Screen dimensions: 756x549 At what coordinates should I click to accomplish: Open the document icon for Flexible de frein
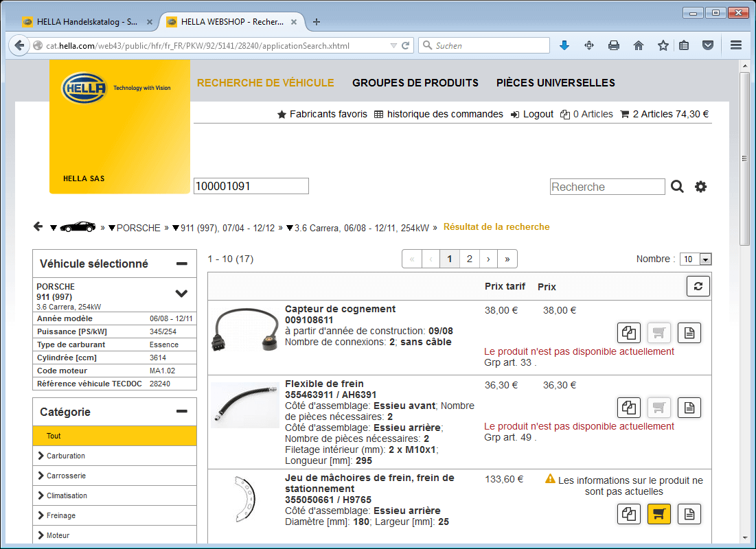click(x=689, y=408)
